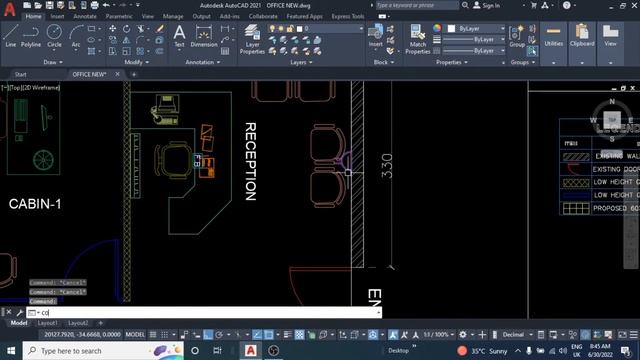The image size is (640, 360).
Task: Click the command line customize wrench icon
Action: 19,313
